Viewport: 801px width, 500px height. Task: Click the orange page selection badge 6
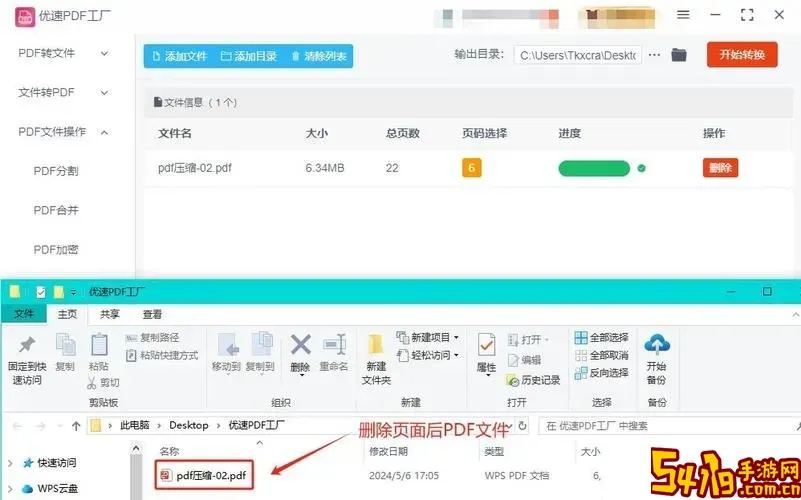coord(472,168)
